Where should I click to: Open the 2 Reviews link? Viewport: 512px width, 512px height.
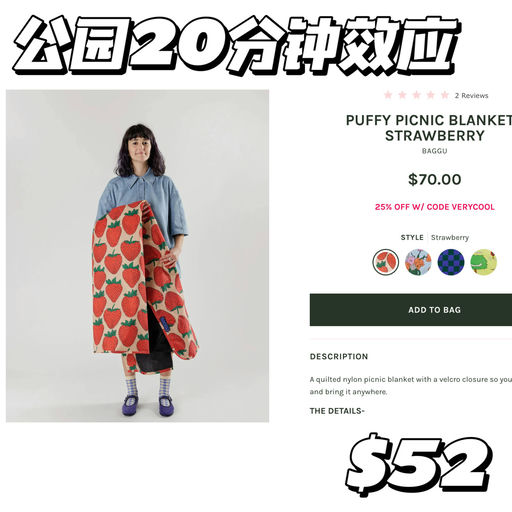coord(471,96)
